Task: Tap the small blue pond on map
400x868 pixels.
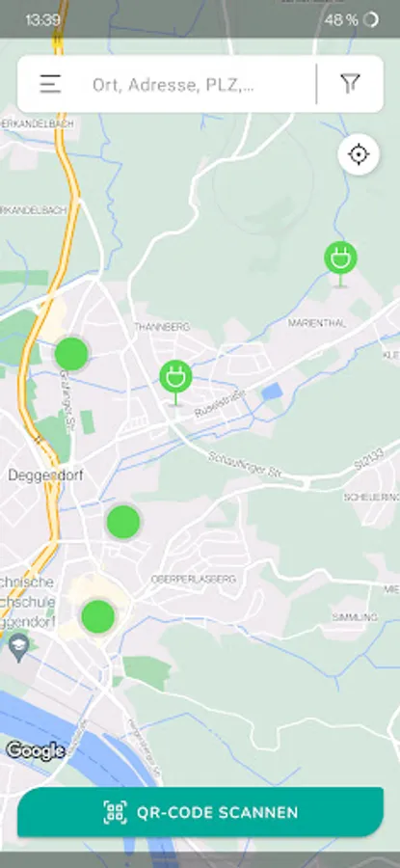Action: point(272,392)
